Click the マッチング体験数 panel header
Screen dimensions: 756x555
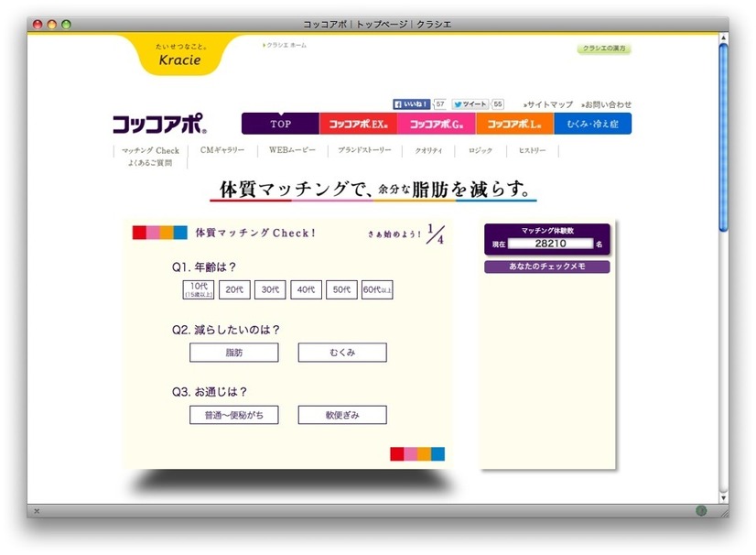547,231
